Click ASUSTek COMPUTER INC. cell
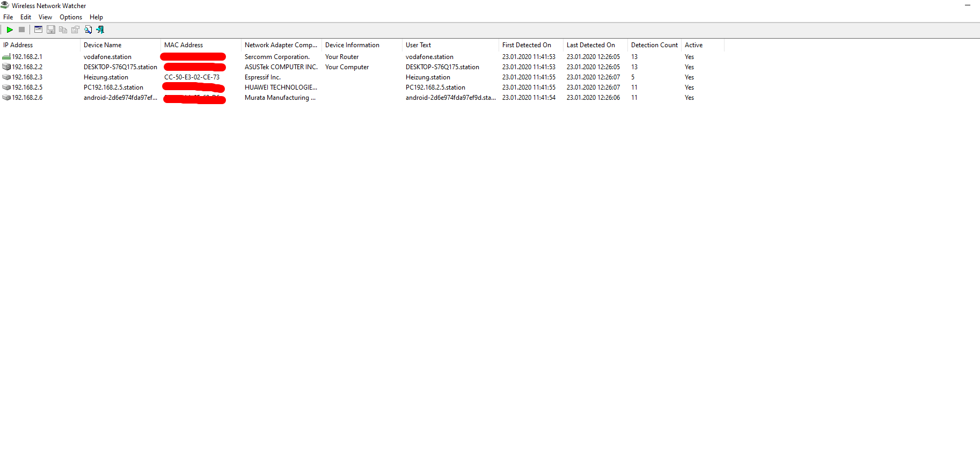This screenshot has height=469, width=980. (281, 67)
